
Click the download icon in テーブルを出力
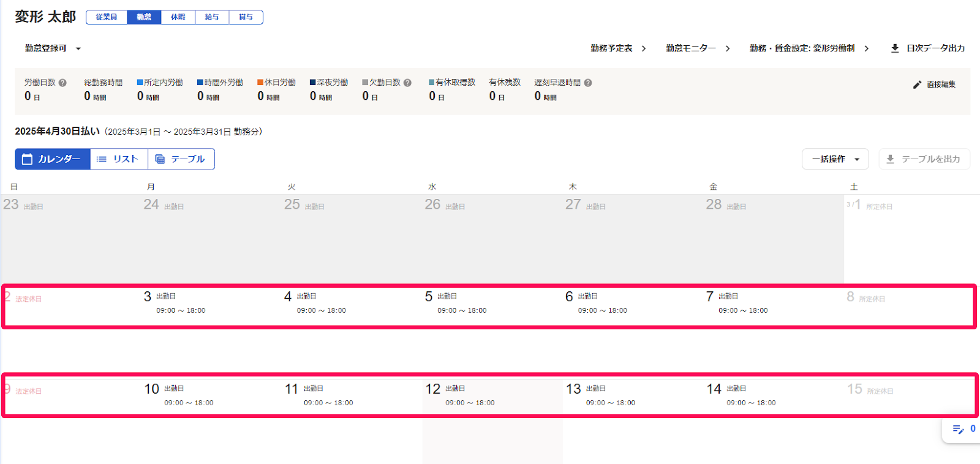coord(891,159)
